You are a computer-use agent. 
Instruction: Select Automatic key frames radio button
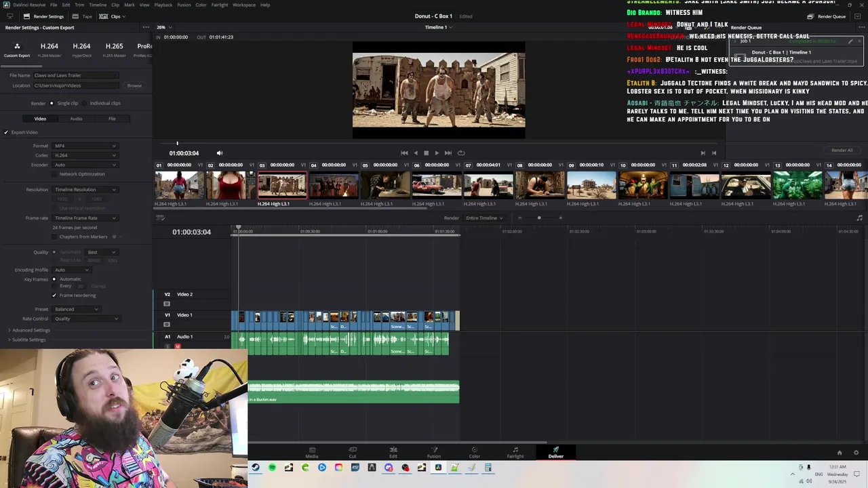click(55, 279)
